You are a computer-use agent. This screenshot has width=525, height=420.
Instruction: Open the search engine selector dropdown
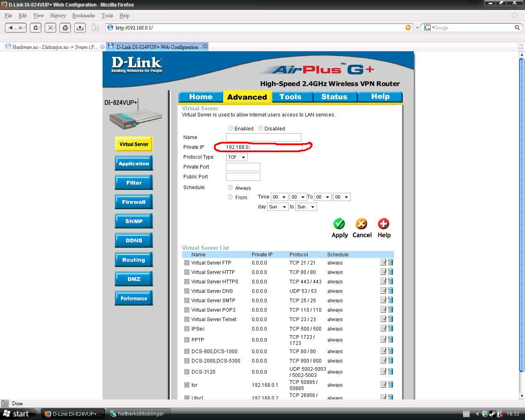(x=429, y=27)
